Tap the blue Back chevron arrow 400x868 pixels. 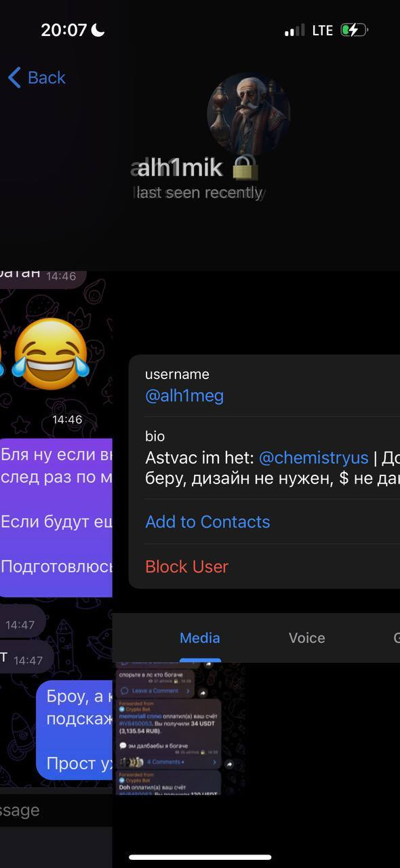click(x=14, y=77)
